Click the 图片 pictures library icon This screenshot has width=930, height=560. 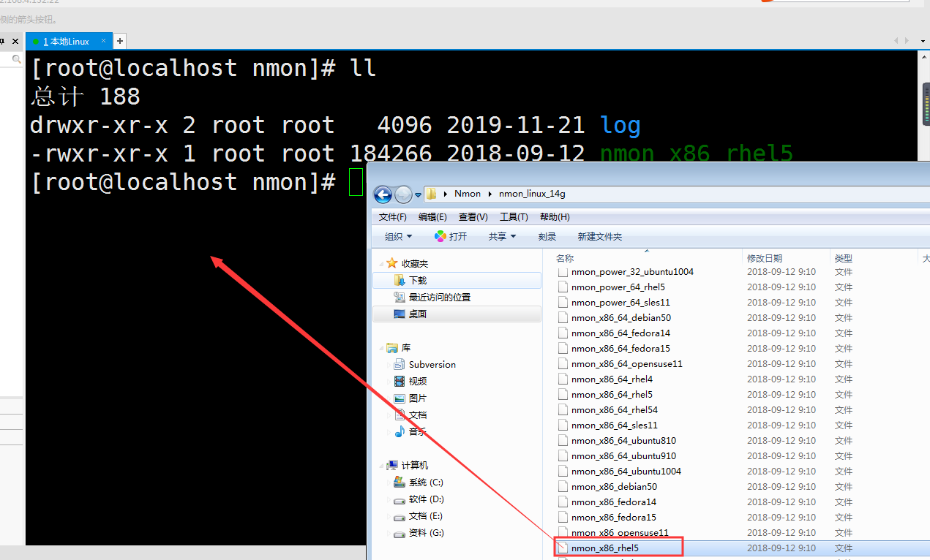399,398
